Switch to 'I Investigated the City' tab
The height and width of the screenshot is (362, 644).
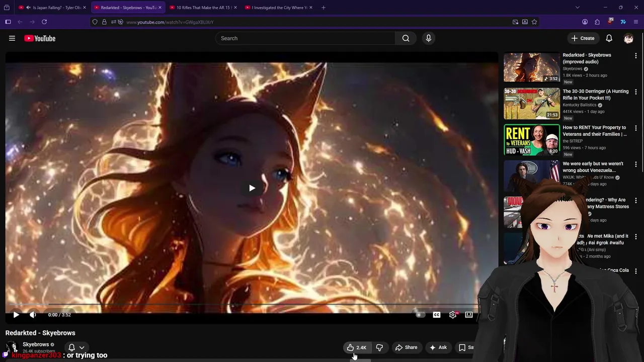pyautogui.click(x=279, y=8)
